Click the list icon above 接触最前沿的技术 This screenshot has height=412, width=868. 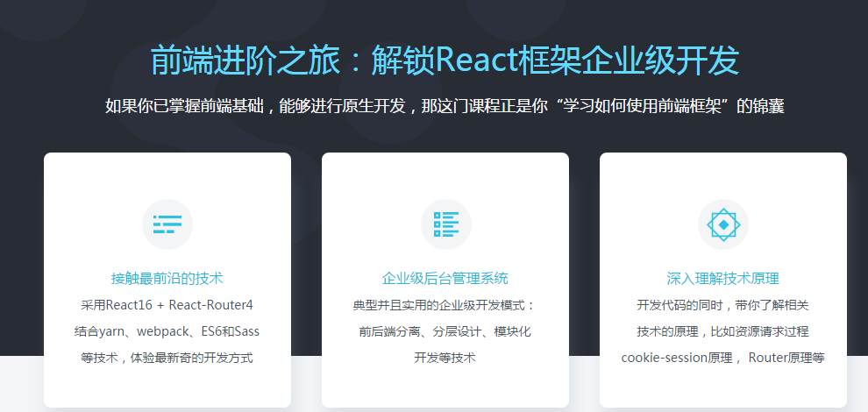coord(167,224)
